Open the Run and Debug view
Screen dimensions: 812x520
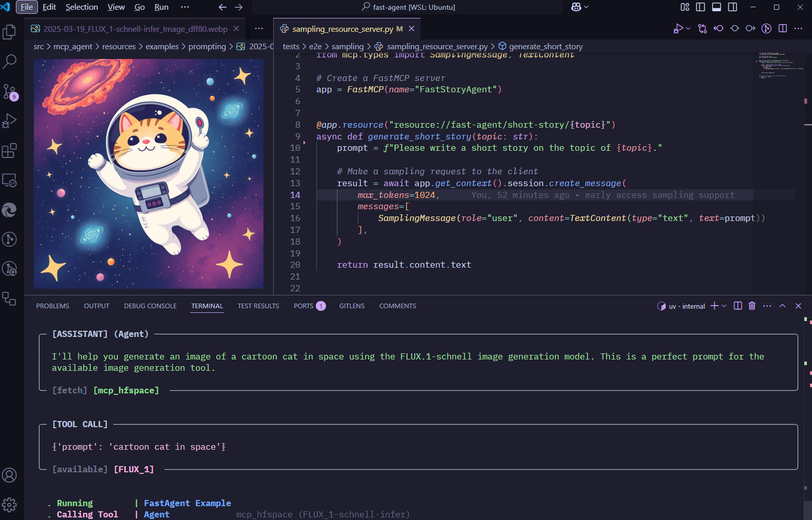click(x=9, y=121)
